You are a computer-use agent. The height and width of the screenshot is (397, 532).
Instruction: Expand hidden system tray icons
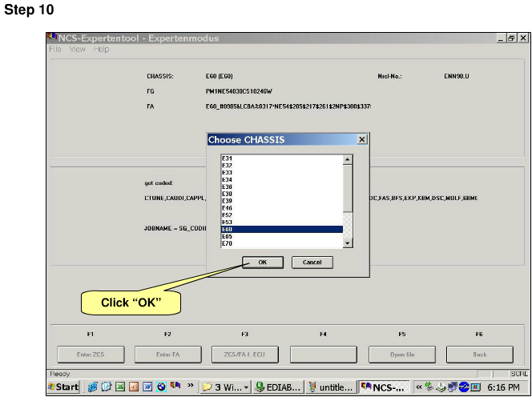[x=419, y=387]
